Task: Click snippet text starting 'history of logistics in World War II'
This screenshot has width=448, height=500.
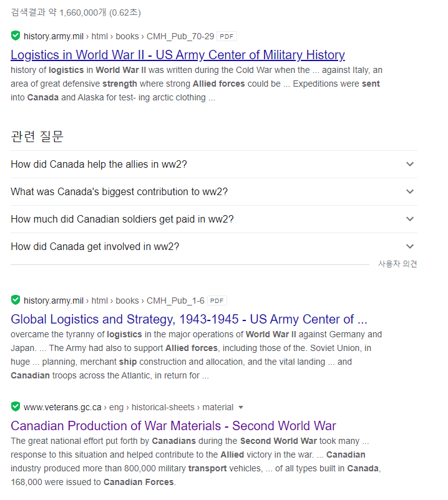Action: tap(197, 84)
